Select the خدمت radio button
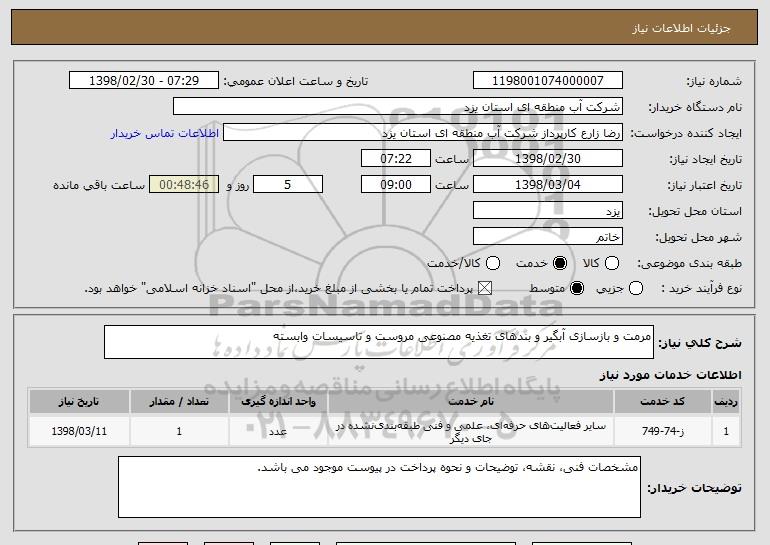Screen dimensions: 770x545 click(x=559, y=263)
